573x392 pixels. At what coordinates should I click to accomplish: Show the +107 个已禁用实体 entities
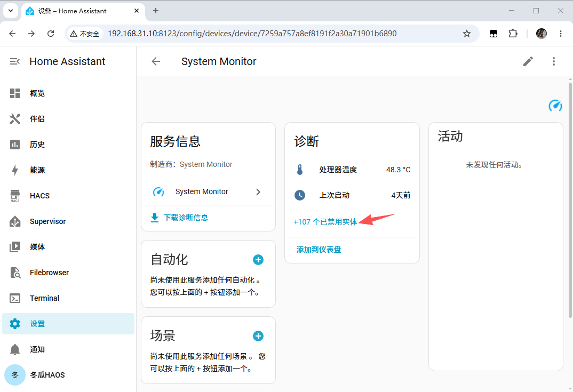(325, 222)
